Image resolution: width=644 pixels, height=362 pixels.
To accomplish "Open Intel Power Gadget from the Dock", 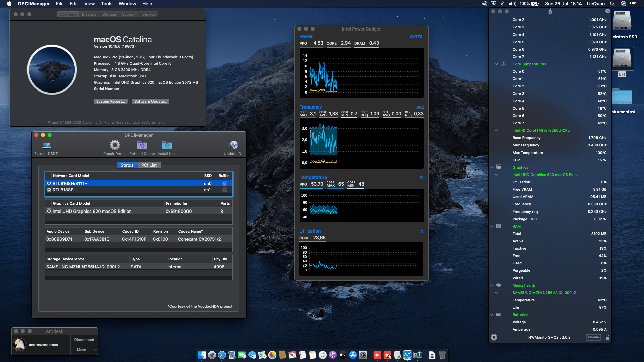I will pos(408,355).
